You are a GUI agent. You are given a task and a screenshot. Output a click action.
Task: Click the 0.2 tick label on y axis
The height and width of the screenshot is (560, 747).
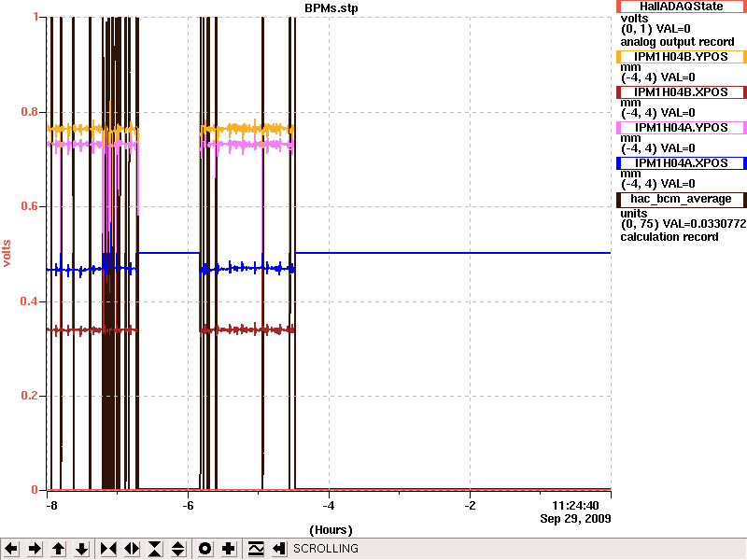pos(30,396)
